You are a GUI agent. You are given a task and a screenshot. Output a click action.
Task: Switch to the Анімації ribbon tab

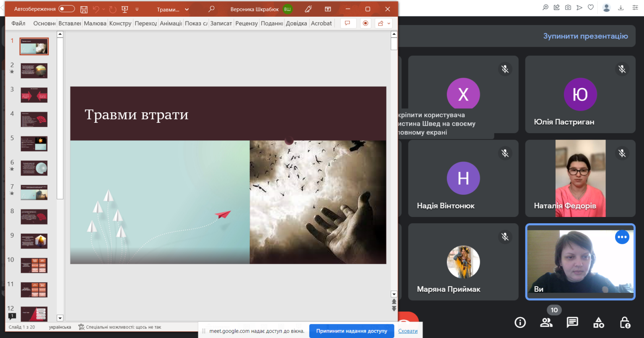point(171,23)
